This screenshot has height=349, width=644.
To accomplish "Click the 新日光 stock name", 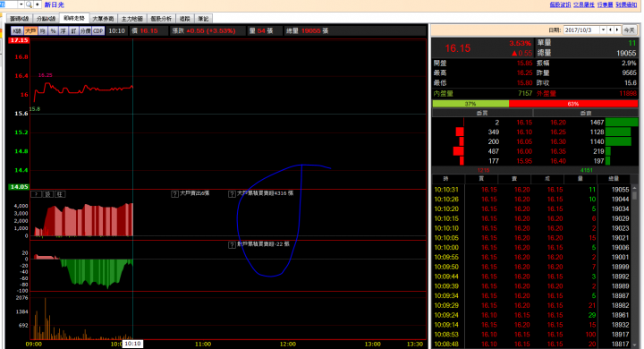I will point(55,4).
